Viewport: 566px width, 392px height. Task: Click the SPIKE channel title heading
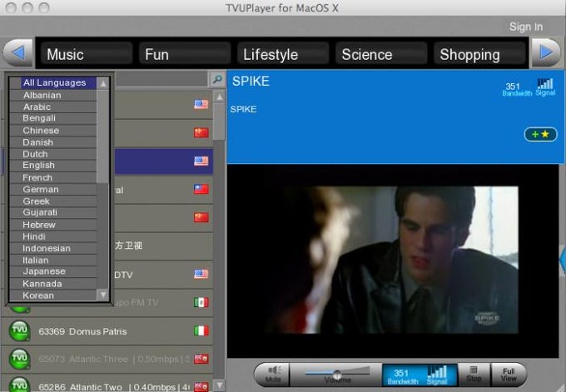pyautogui.click(x=251, y=82)
